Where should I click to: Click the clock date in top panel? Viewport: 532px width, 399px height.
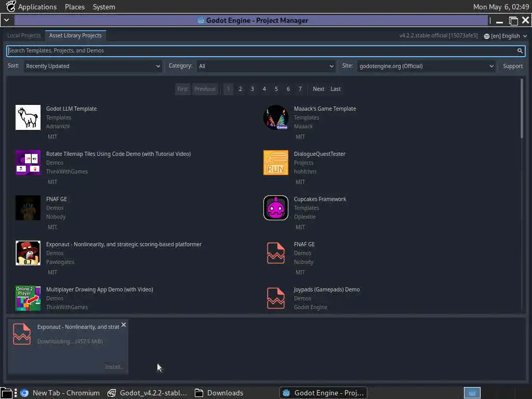pos(501,7)
